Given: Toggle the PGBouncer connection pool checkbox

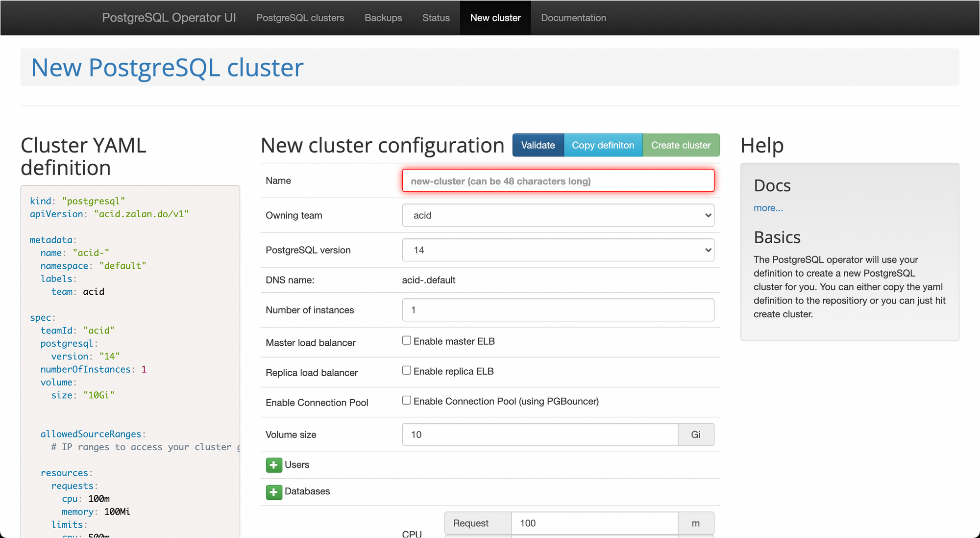Looking at the screenshot, I should coord(407,400).
